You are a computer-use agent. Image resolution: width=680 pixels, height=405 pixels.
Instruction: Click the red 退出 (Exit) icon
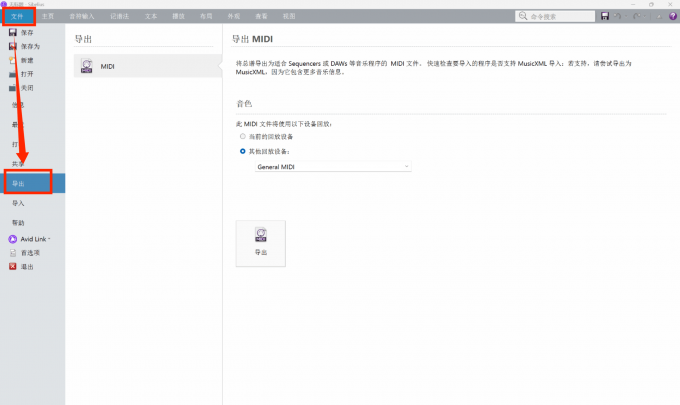pyautogui.click(x=13, y=267)
